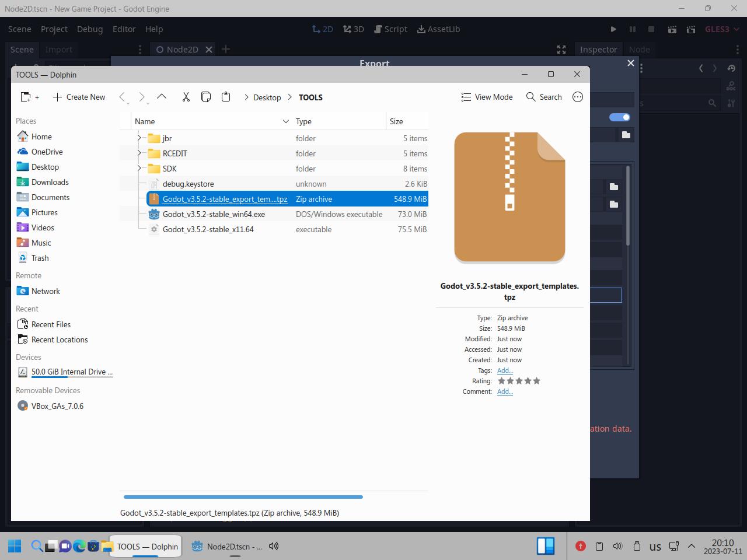Click the Export dialog vertical scrollbar

628,205
